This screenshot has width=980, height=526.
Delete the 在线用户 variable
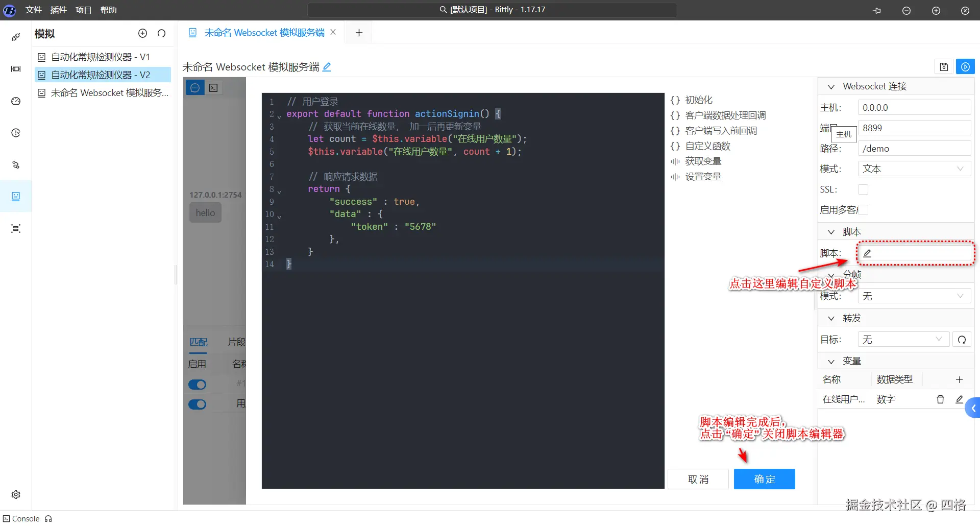coord(940,399)
